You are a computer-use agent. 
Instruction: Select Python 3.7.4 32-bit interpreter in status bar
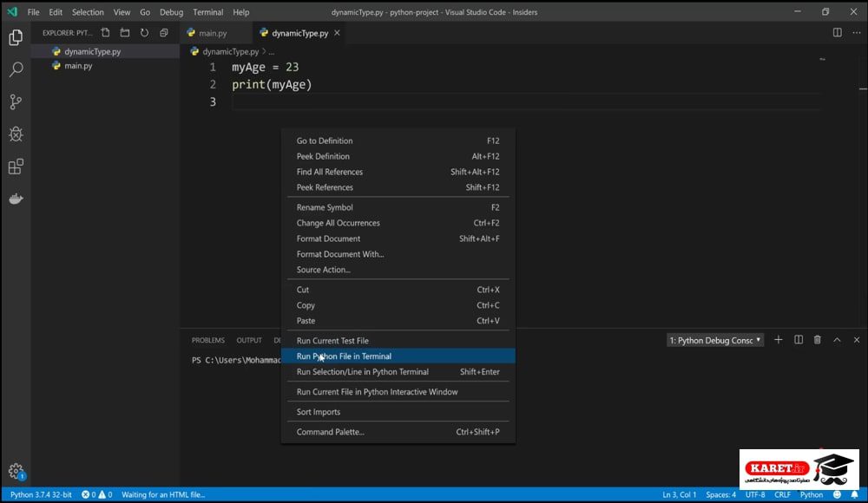pyautogui.click(x=41, y=494)
